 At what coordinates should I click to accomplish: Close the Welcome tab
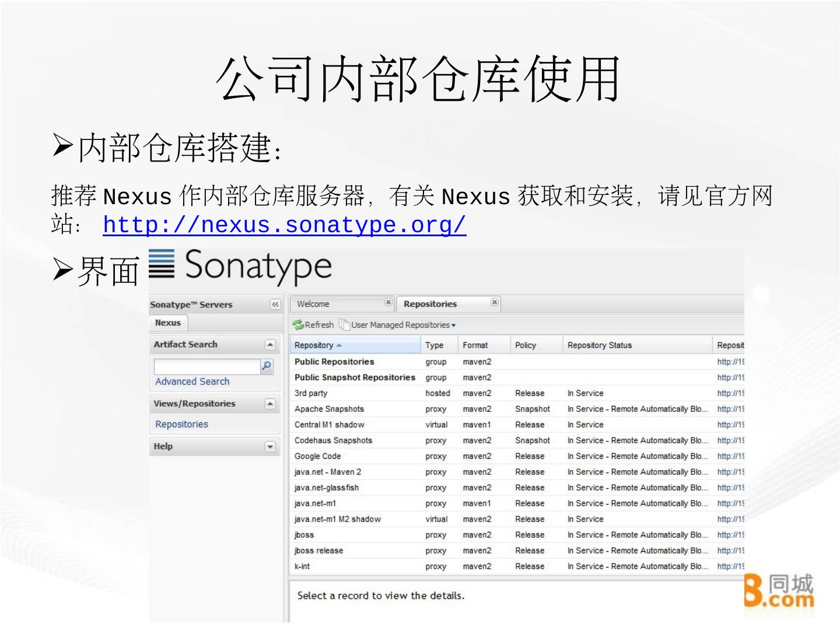388,302
